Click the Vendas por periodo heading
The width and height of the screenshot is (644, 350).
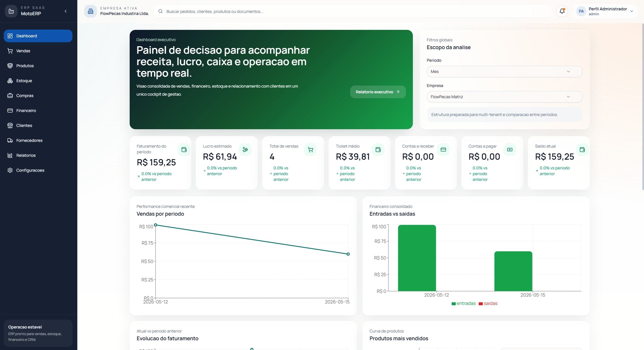pyautogui.click(x=160, y=214)
